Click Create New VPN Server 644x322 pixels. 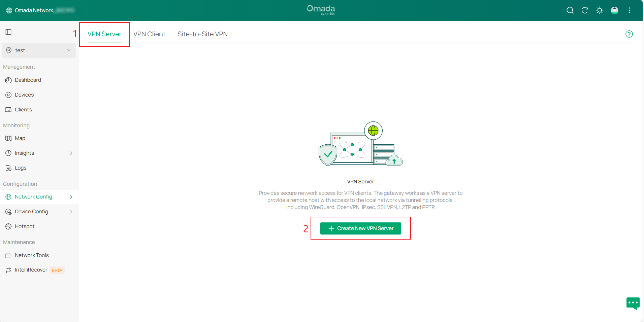(x=360, y=228)
